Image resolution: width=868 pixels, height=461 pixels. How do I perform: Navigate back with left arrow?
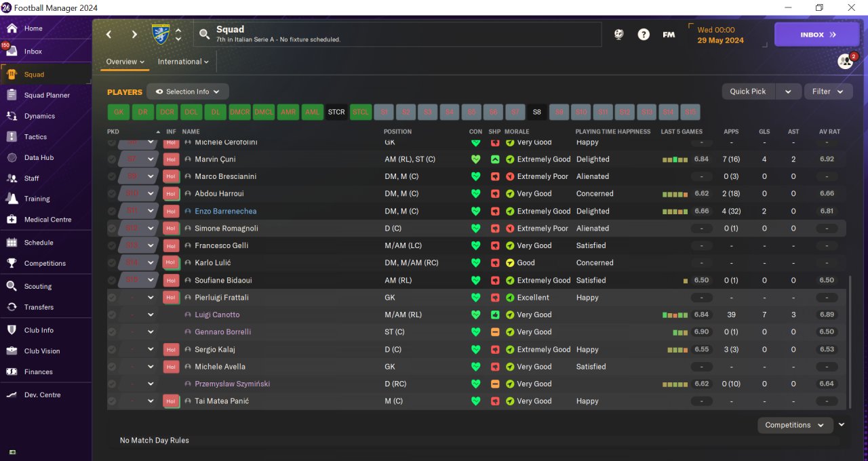pos(109,35)
